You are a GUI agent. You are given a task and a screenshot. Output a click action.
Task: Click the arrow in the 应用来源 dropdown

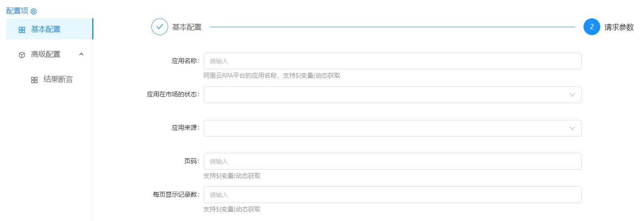[x=572, y=128]
